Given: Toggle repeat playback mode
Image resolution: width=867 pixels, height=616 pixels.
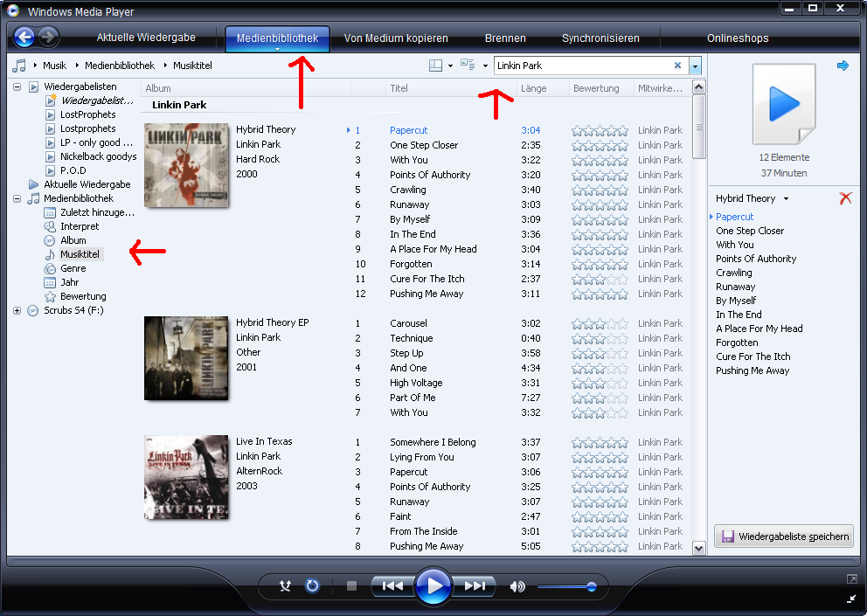Looking at the screenshot, I should click(312, 586).
